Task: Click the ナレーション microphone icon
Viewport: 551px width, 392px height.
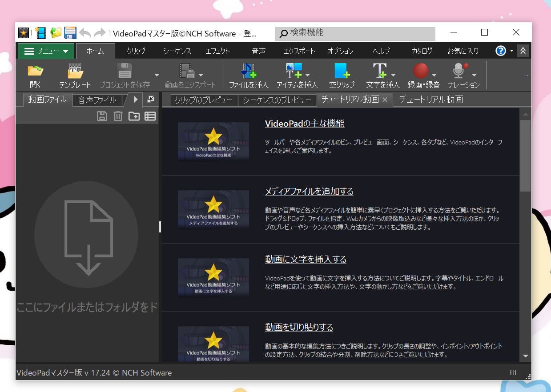Action: pos(460,71)
